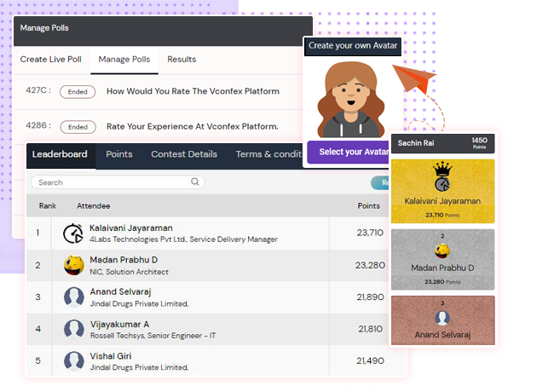Switch to the Contest Details tab
Image resolution: width=554 pixels, height=392 pixels.
coord(184,154)
